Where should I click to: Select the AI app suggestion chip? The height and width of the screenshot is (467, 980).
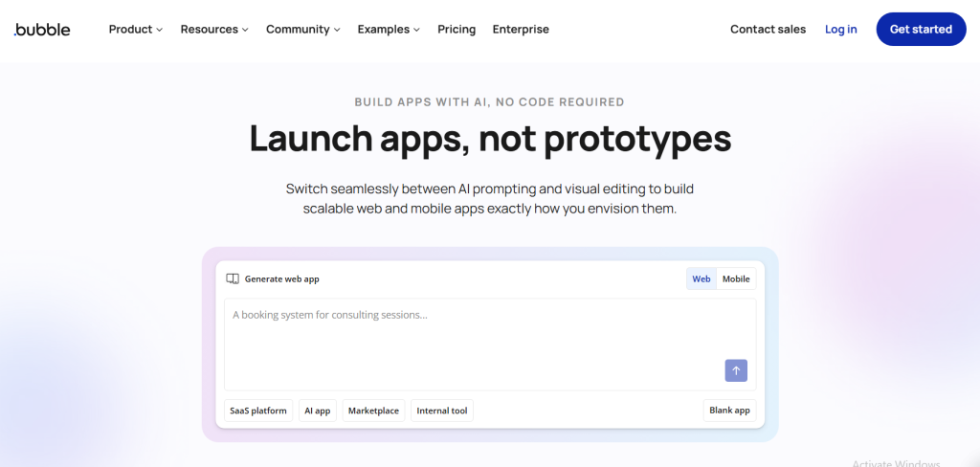tap(318, 411)
